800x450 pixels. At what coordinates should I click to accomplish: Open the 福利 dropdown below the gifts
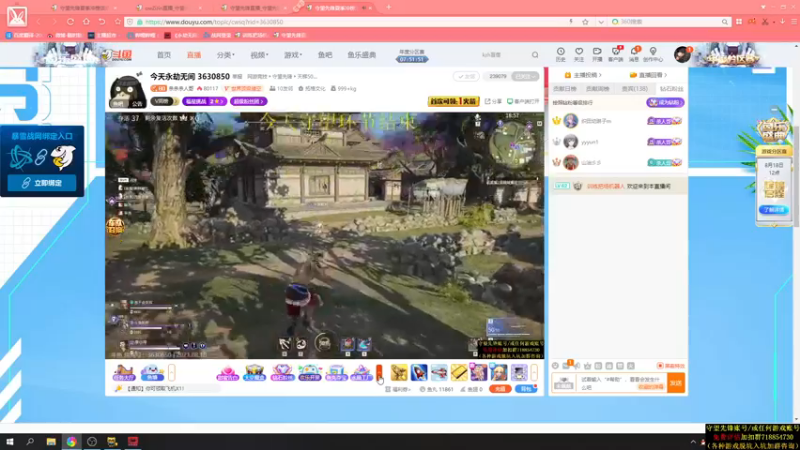coord(398,389)
